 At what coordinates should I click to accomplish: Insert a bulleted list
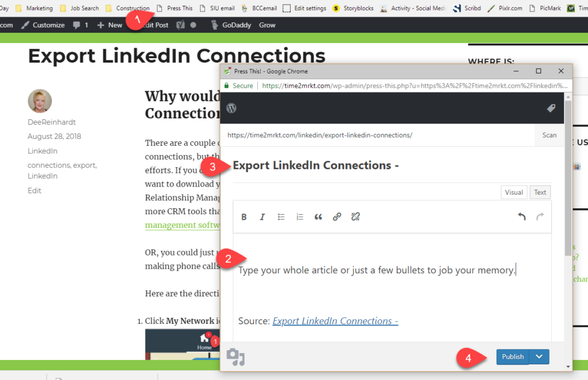281,217
